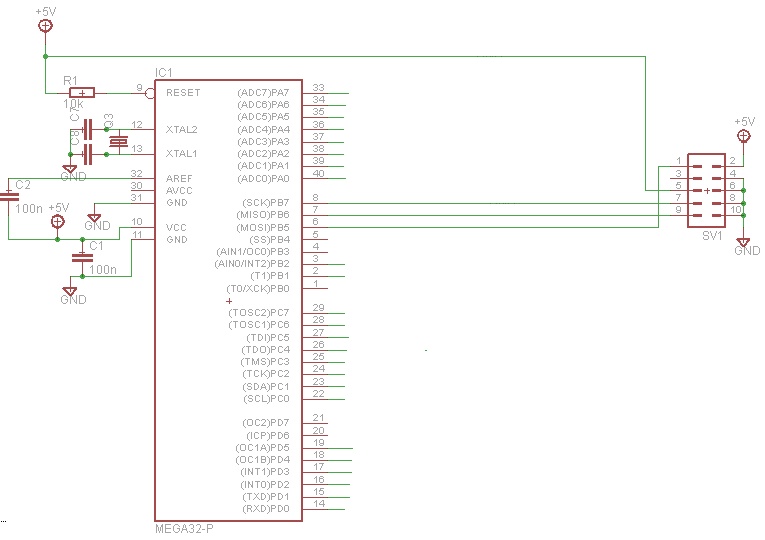Click the AVCC pin label
The height and width of the screenshot is (540, 765).
tap(179, 191)
